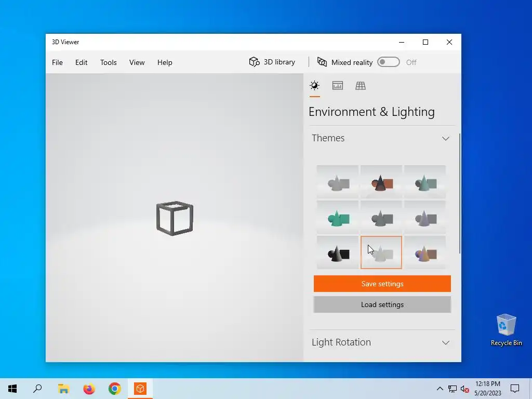Open taskbar search magnifier
532x399 pixels.
pos(37,389)
